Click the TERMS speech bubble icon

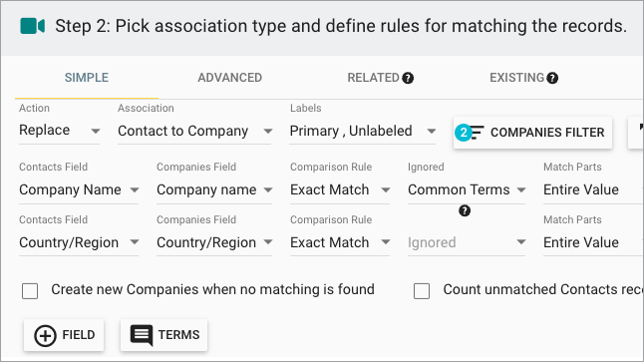pyautogui.click(x=142, y=335)
